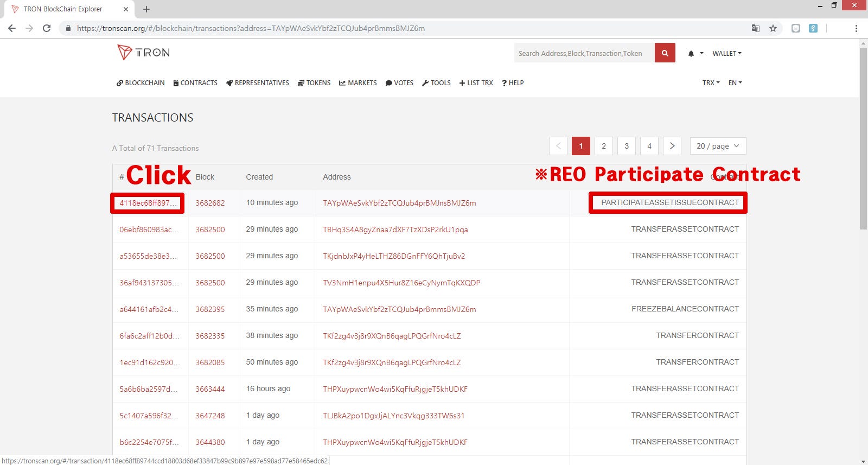The width and height of the screenshot is (868, 465).
Task: Click the FREEZEBALANCECONTRACT cell
Action: tap(685, 309)
